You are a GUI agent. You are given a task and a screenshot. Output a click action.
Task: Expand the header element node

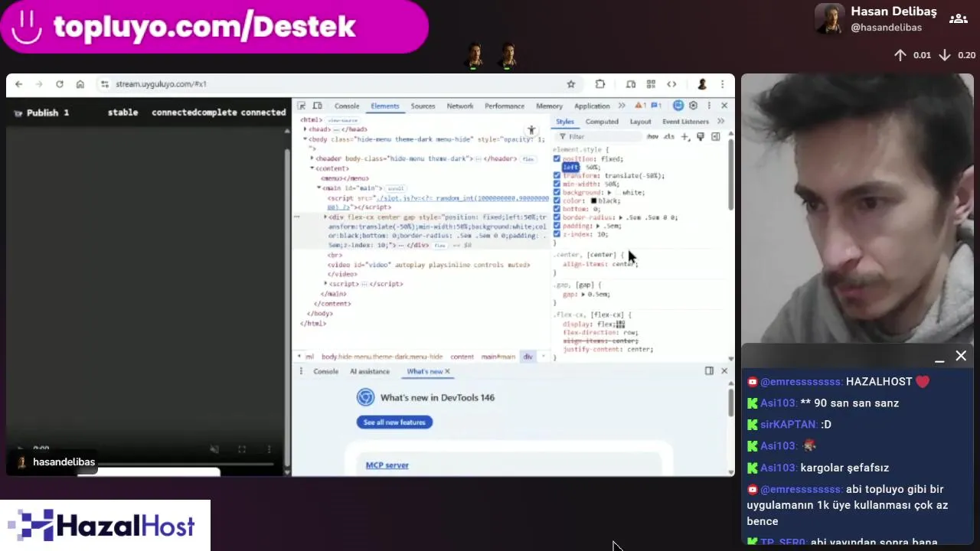[312, 158]
